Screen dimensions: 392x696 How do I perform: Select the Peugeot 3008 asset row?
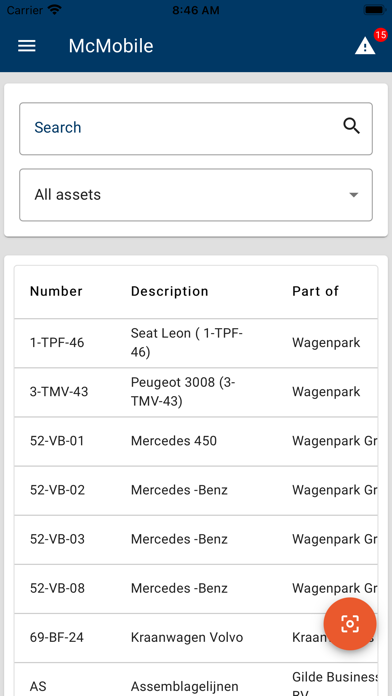[x=196, y=392]
